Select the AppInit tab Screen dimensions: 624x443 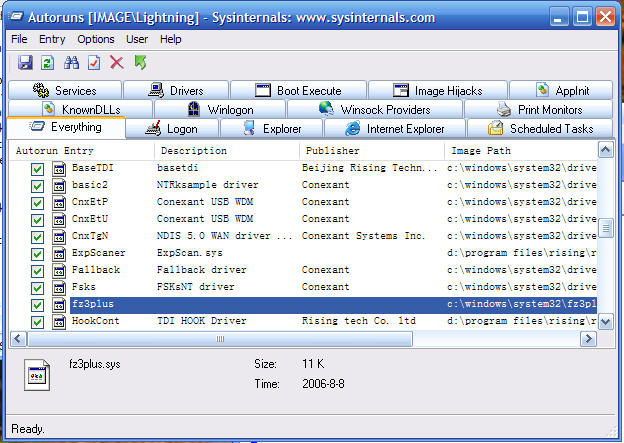click(x=561, y=90)
